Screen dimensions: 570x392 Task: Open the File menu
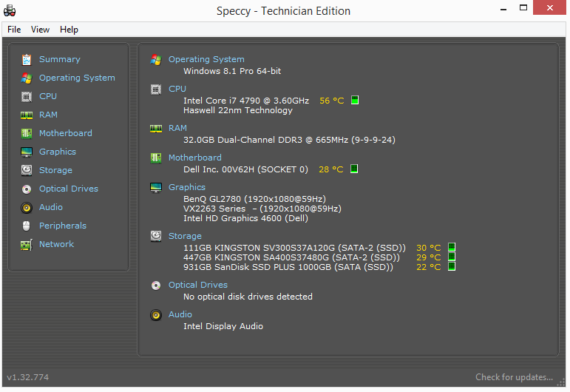pos(14,30)
